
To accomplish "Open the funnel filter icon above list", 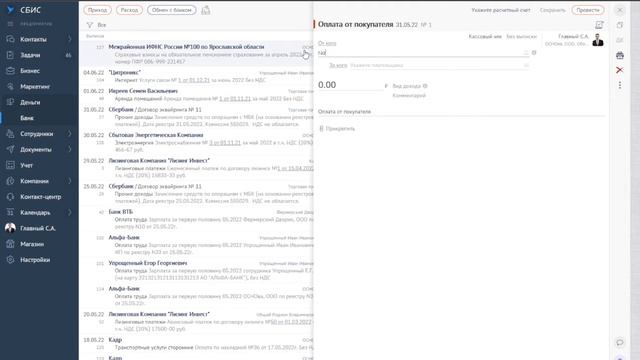I will (x=90, y=25).
